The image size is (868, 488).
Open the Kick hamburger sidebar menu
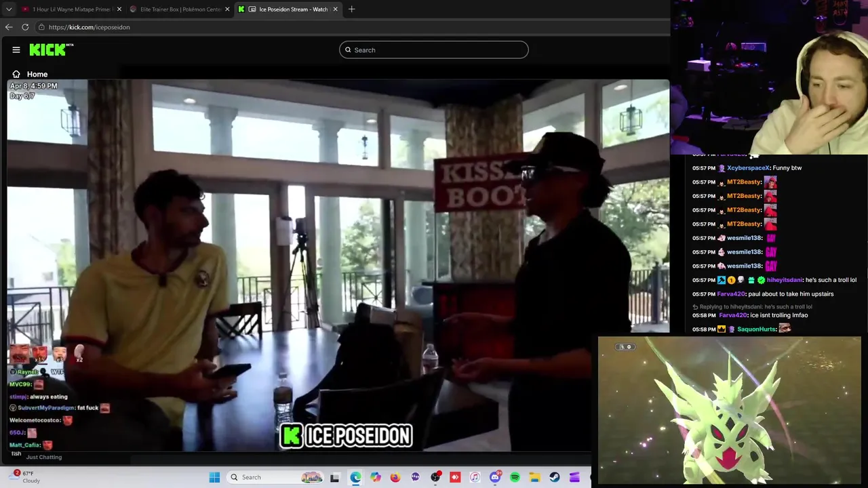(16, 49)
